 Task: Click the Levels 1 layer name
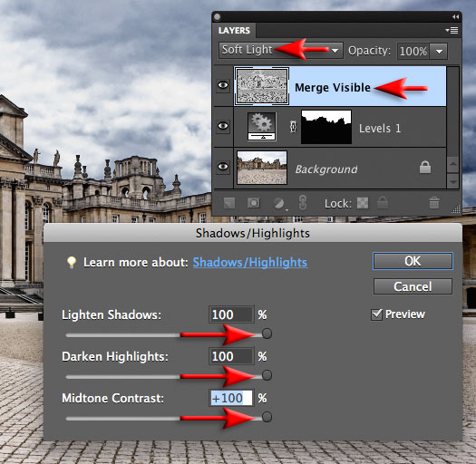(380, 129)
